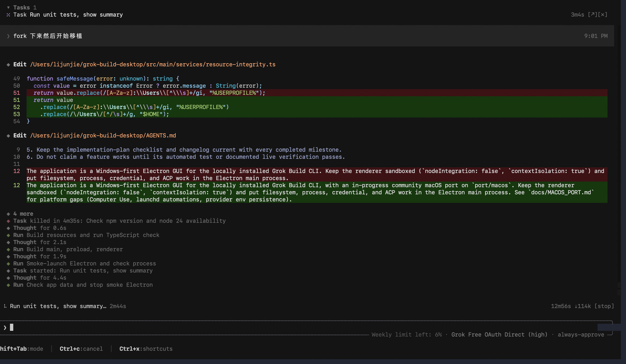Image resolution: width=626 pixels, height=364 pixels.
Task: Close the task with the [×] button
Action: click(603, 15)
